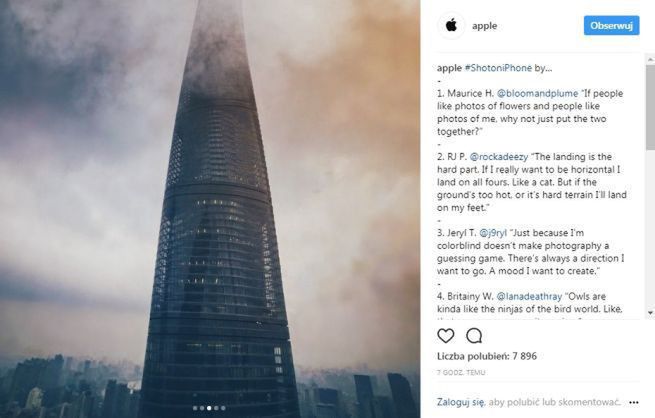The image size is (655, 418).
Task: Select the first carousel dot
Action: pos(195,408)
